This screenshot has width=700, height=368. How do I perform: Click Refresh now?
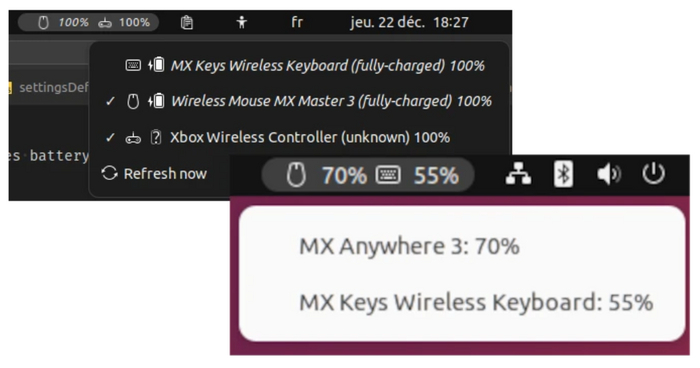[x=154, y=173]
